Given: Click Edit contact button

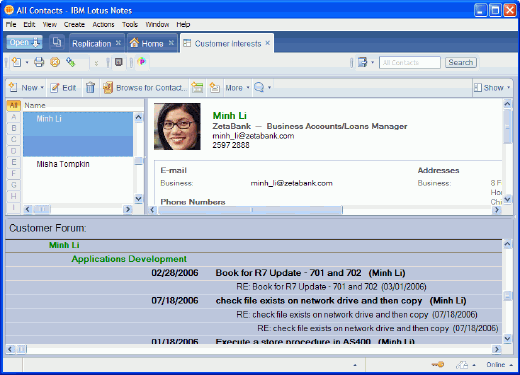Looking at the screenshot, I should (63, 88).
